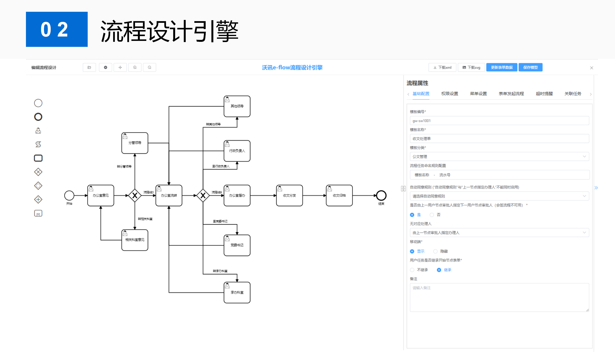Image resolution: width=615 pixels, height=364 pixels.
Task: Open the 自动同意规则 dropdown
Action: click(499, 196)
